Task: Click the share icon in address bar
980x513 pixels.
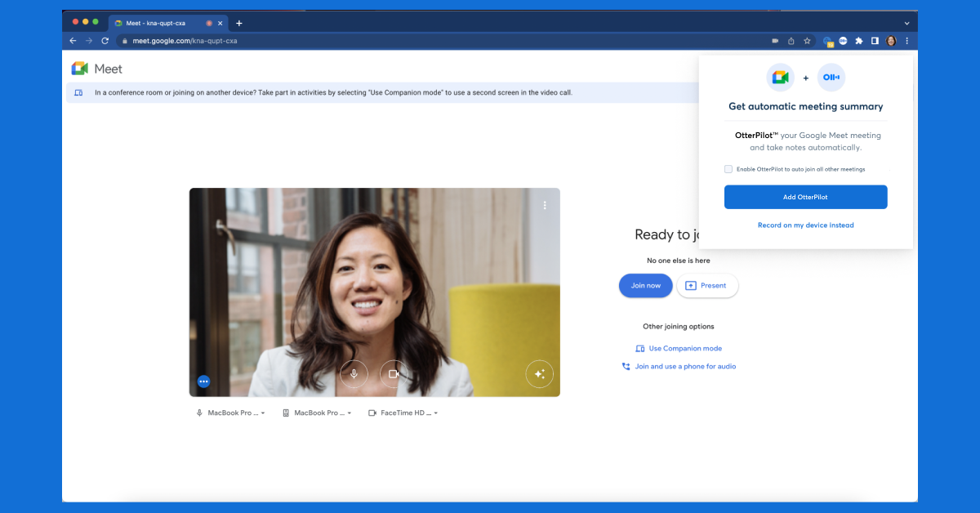Action: click(791, 41)
